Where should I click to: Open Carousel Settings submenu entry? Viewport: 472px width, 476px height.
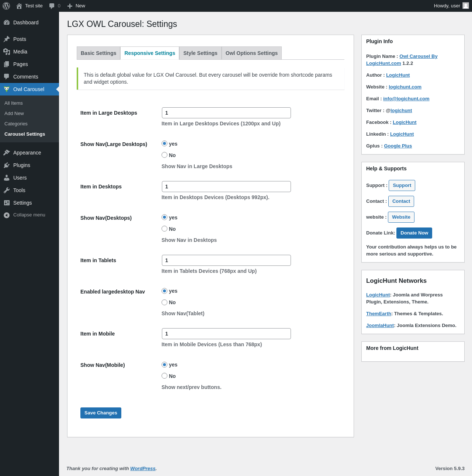tap(25, 134)
